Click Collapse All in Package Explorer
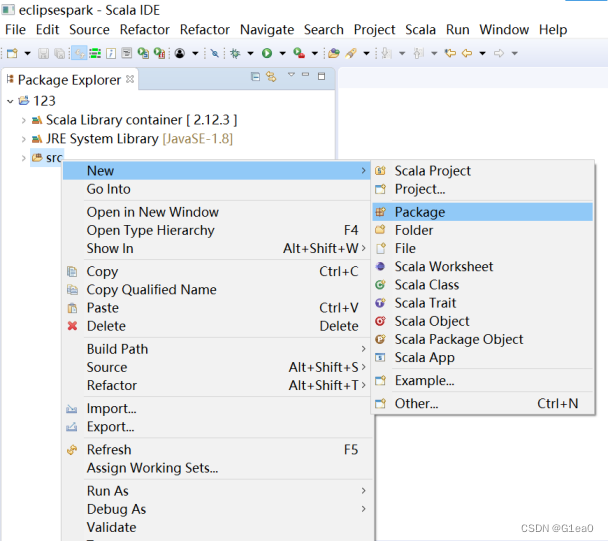 pyautogui.click(x=255, y=77)
